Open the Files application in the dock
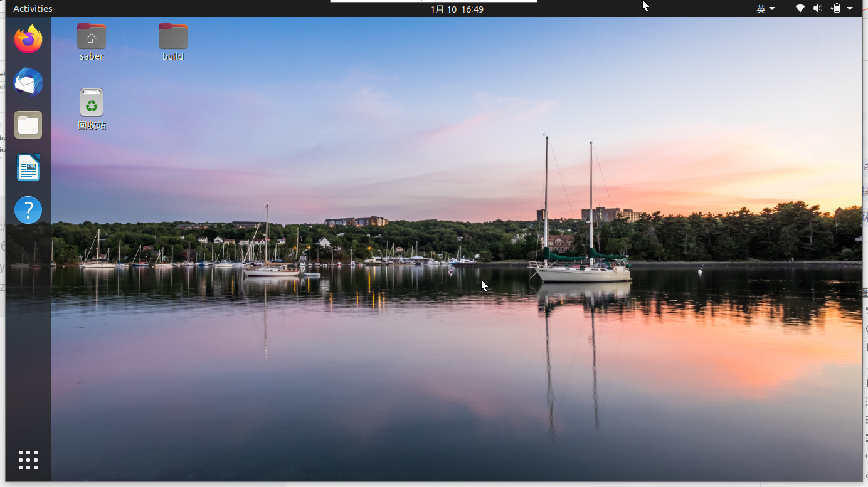 (28, 125)
